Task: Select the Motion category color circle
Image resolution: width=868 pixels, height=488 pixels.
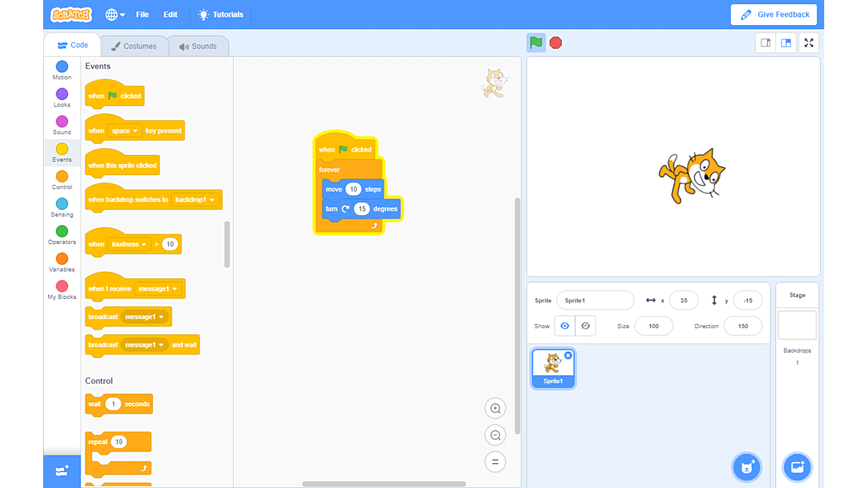Action: click(62, 67)
